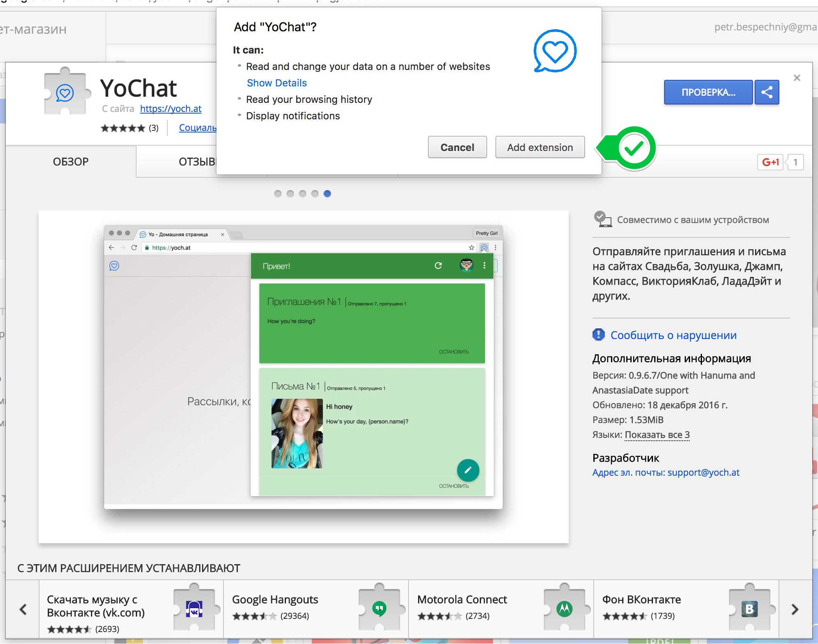Click the pencil edit button in screenshot
Screen dimensions: 818x644
(x=468, y=470)
